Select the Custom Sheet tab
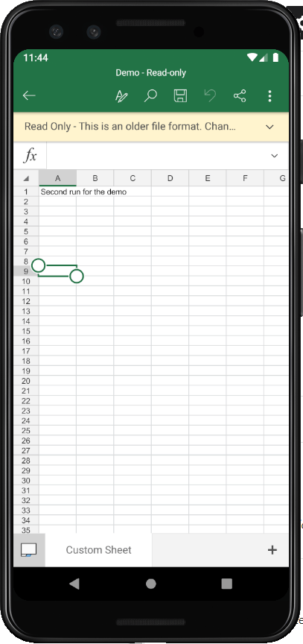The width and height of the screenshot is (303, 644). (98, 550)
